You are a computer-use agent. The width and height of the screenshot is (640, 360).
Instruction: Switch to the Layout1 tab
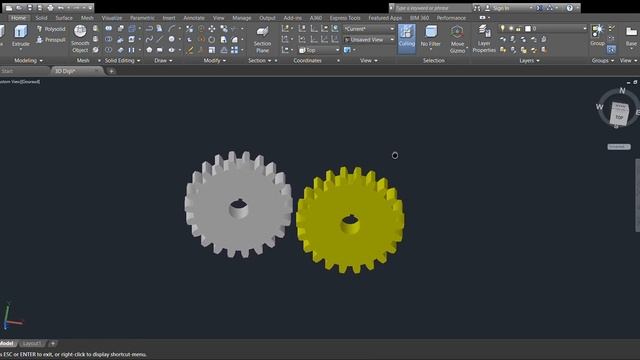pyautogui.click(x=32, y=344)
